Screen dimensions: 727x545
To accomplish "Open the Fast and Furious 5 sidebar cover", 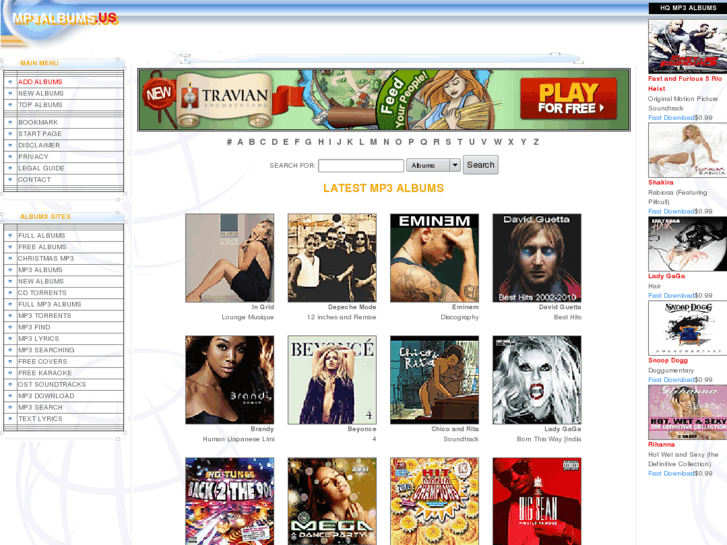I will 688,46.
